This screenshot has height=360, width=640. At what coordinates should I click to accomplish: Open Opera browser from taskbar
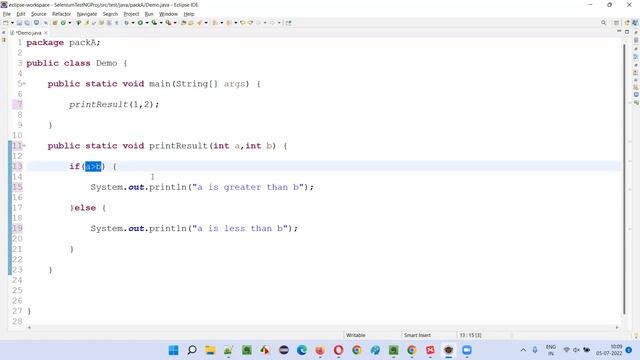(338, 350)
